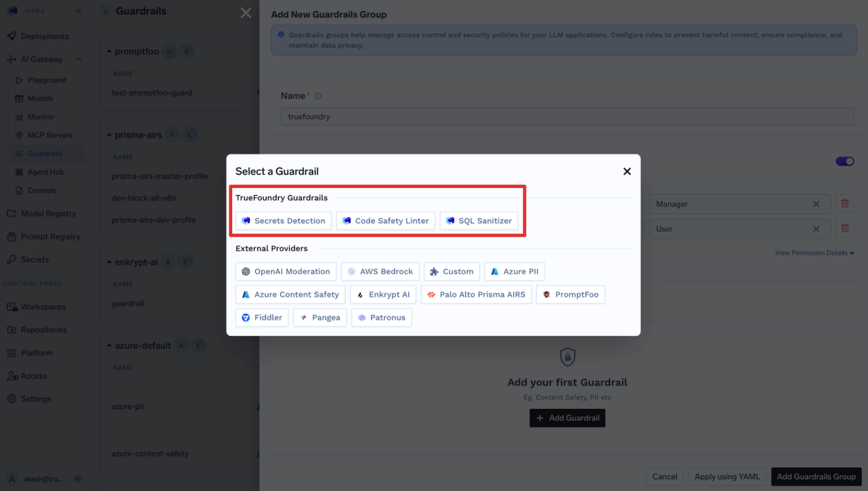Cancel the new guardrails group
868x491 pixels.
[x=665, y=477]
